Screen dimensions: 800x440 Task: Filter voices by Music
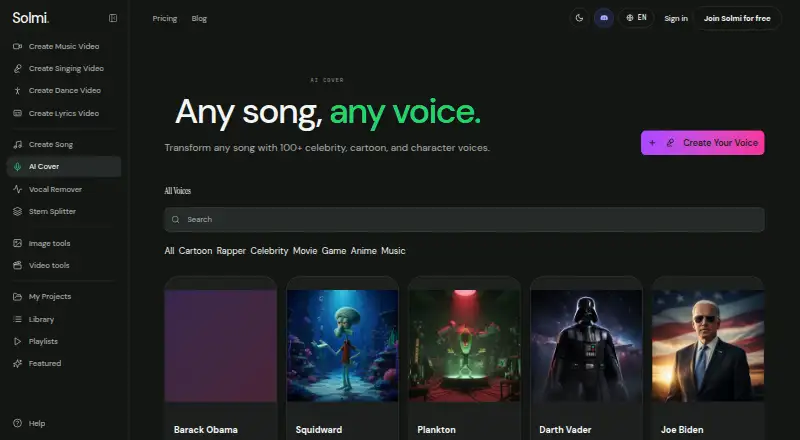pos(393,251)
